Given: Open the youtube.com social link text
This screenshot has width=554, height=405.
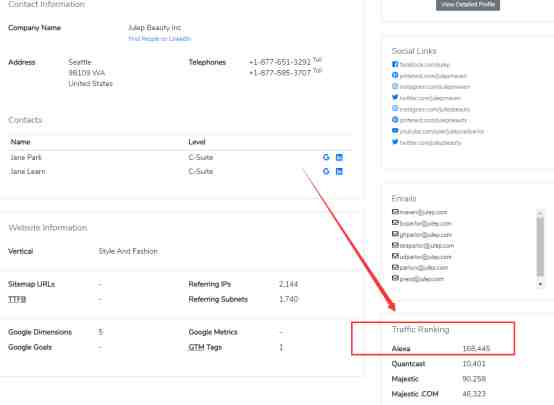Looking at the screenshot, I should (x=442, y=131).
